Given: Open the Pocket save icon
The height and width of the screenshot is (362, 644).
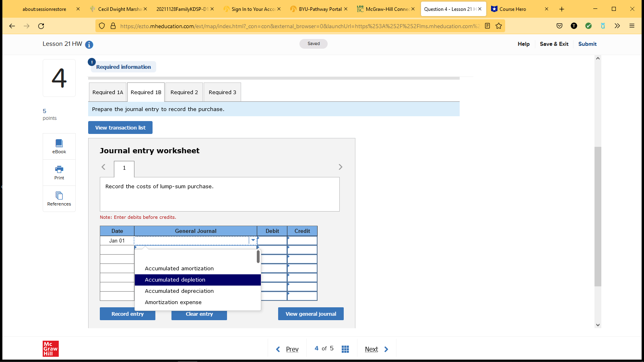Looking at the screenshot, I should coord(559,26).
